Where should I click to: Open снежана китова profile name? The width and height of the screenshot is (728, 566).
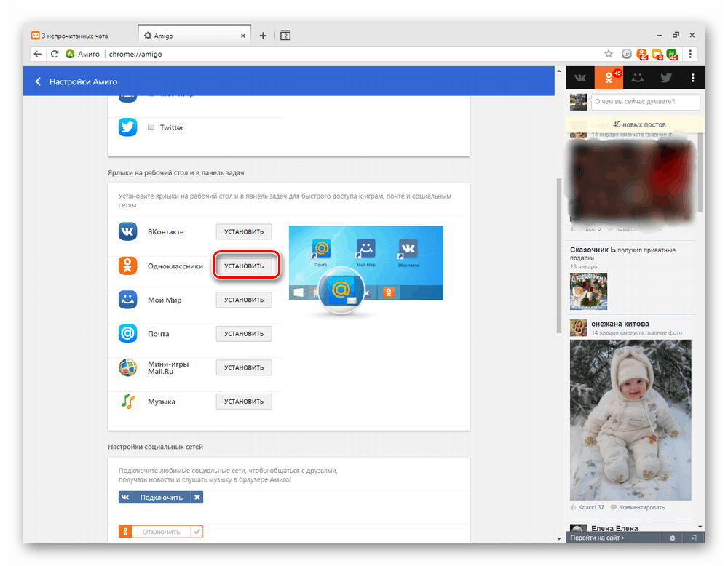pos(620,324)
